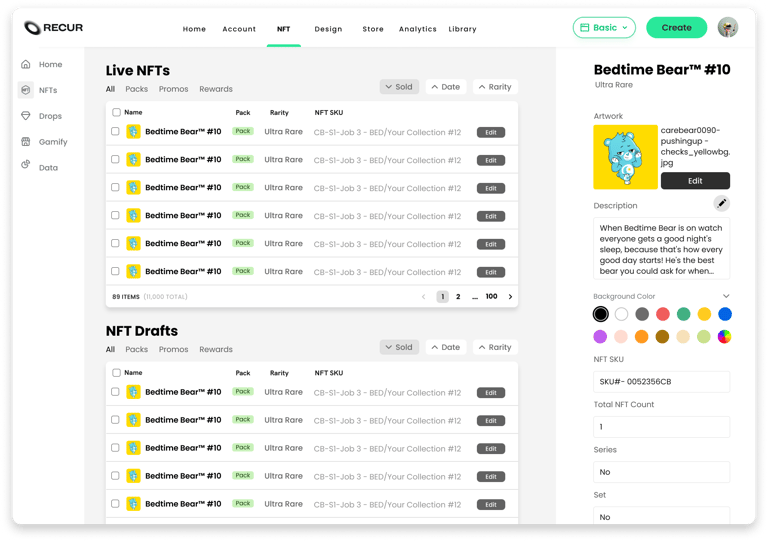Click Edit on first Live NFTs row
768x541 pixels.
[491, 132]
